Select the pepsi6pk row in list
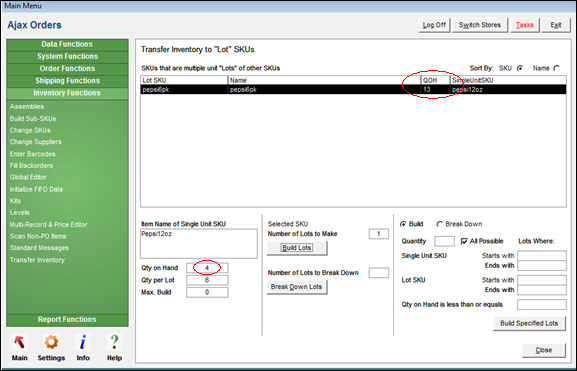The height and width of the screenshot is (371, 577). pos(353,89)
